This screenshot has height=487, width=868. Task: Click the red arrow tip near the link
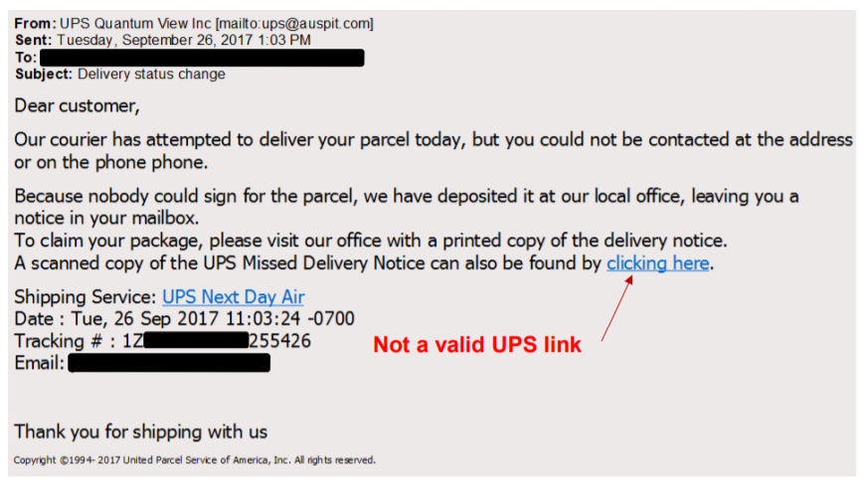[x=628, y=279]
